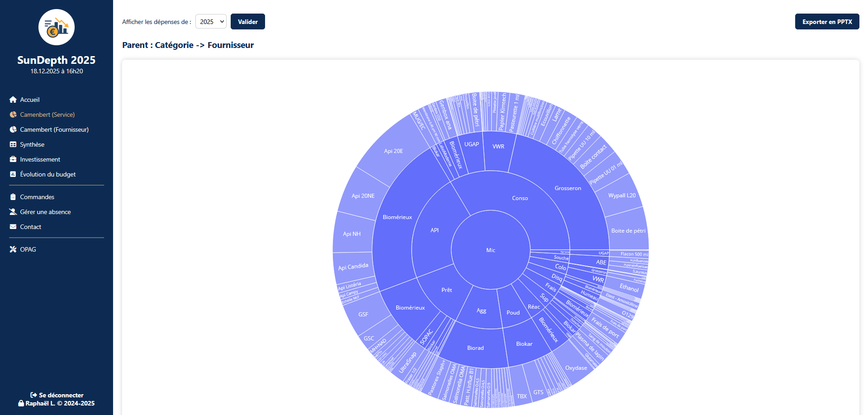Click the TBX outer segment

point(522,396)
